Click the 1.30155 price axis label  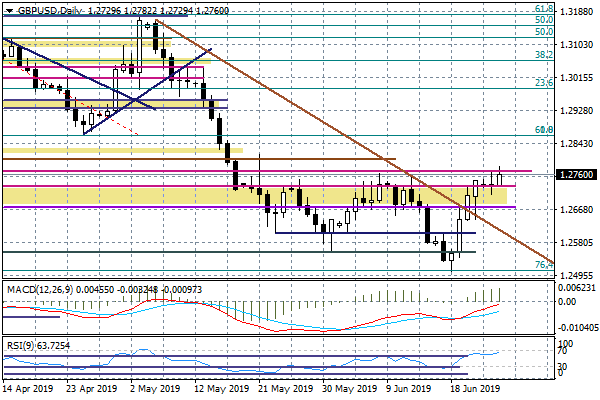(576, 78)
